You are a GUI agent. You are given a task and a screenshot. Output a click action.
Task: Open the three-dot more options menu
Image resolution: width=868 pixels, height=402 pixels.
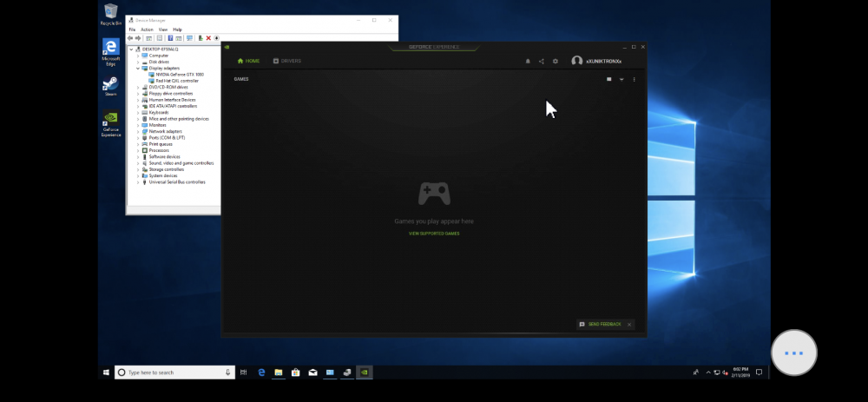(634, 79)
